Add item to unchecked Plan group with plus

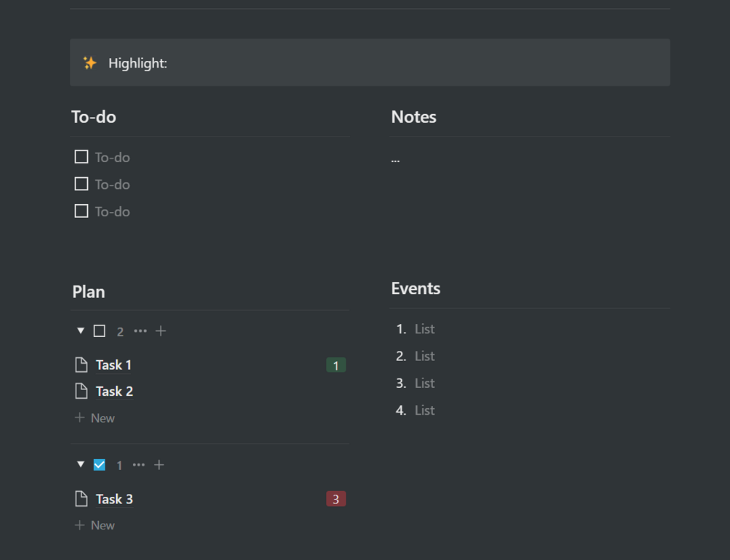tap(161, 331)
